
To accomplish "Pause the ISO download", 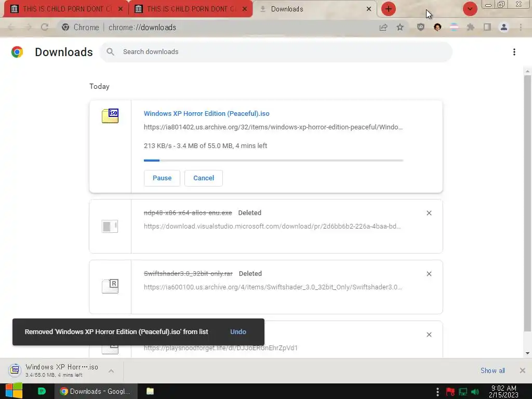I will click(162, 178).
